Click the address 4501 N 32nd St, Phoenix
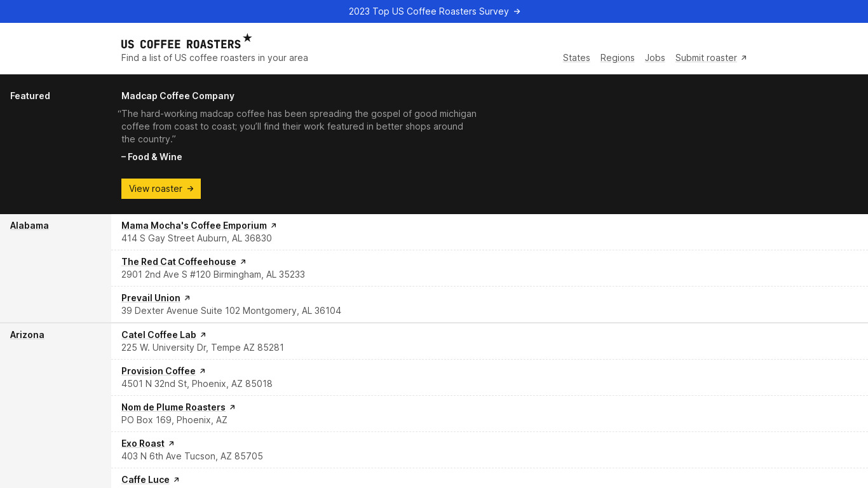The image size is (868, 488). 197,384
